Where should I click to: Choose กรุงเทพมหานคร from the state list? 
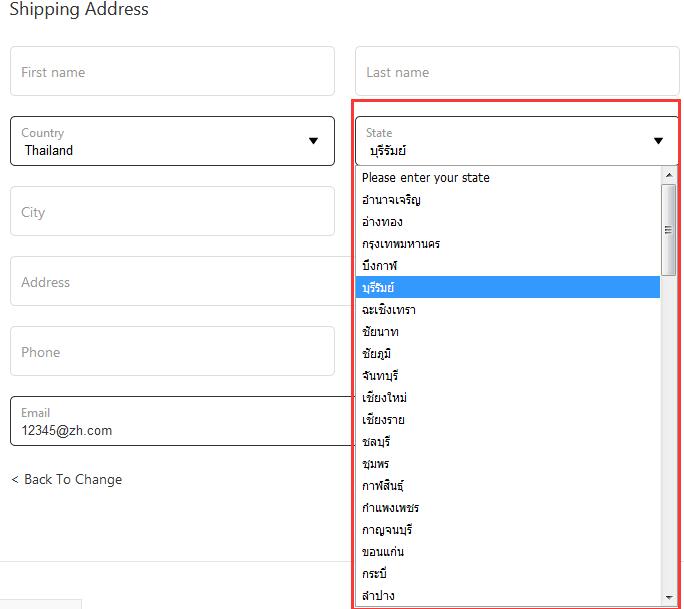[x=401, y=244]
